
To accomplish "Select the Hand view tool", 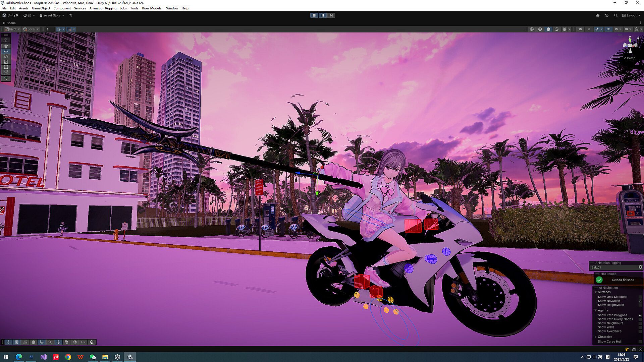I will (x=6, y=46).
